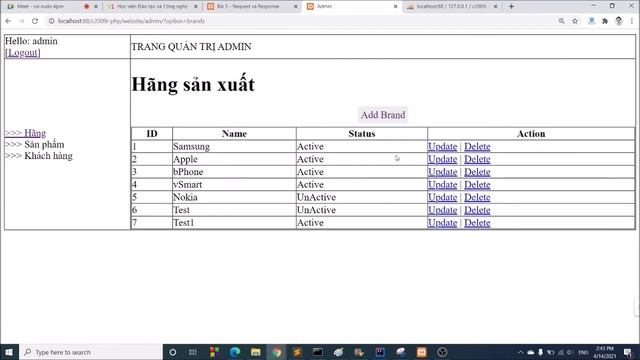Update the vSmart brand

click(442, 184)
